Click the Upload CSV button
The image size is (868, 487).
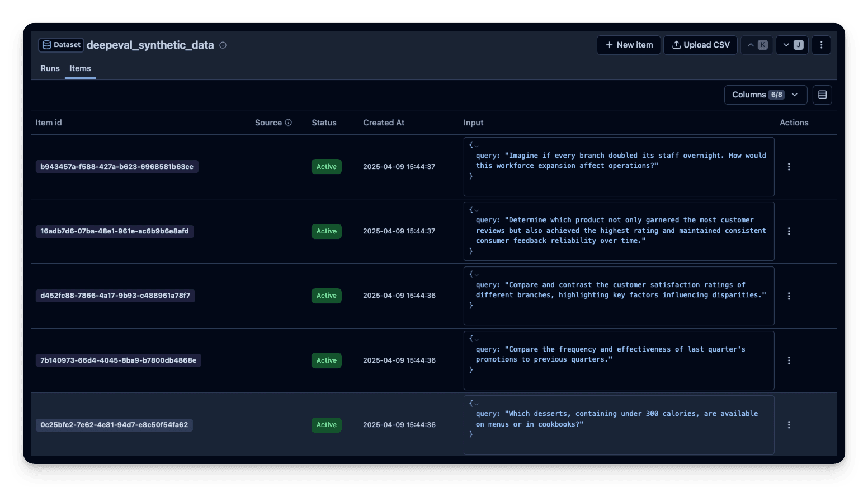pos(700,45)
